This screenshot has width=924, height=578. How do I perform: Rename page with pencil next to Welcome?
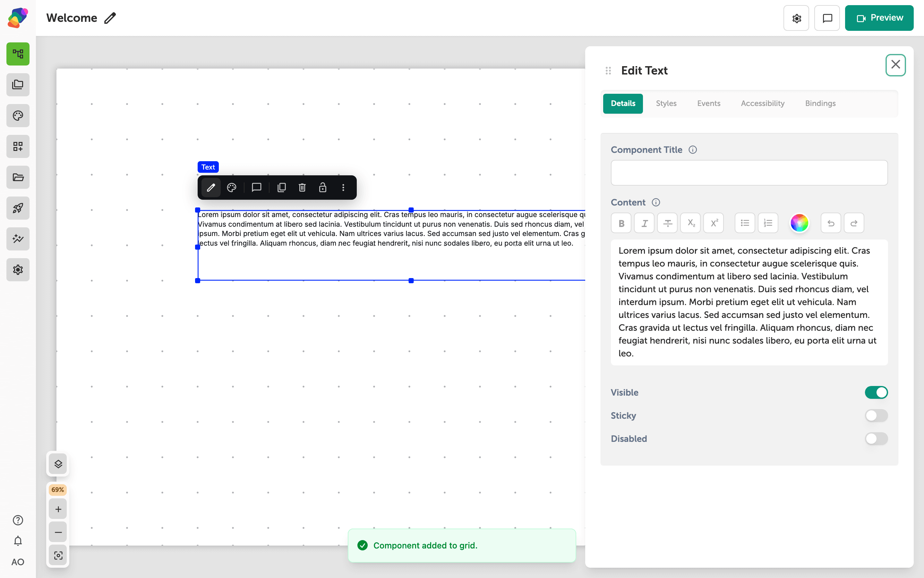(110, 18)
